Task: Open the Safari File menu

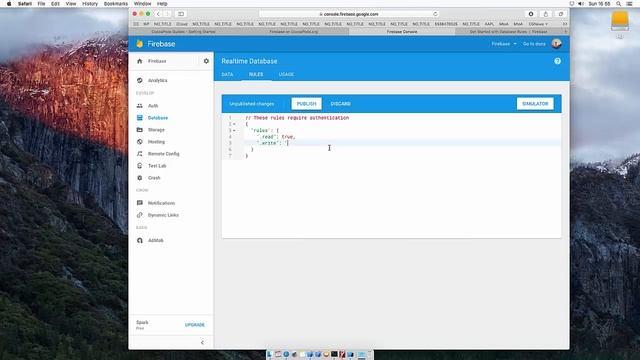Action: (x=41, y=4)
